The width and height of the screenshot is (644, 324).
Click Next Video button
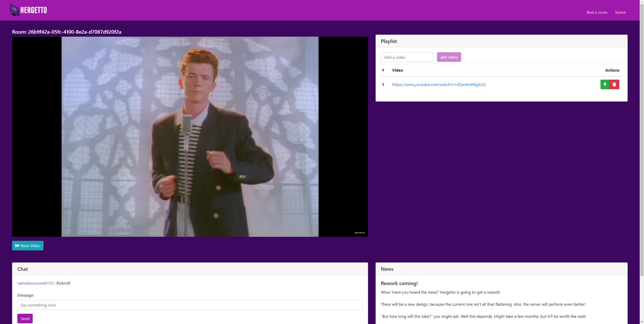[27, 245]
